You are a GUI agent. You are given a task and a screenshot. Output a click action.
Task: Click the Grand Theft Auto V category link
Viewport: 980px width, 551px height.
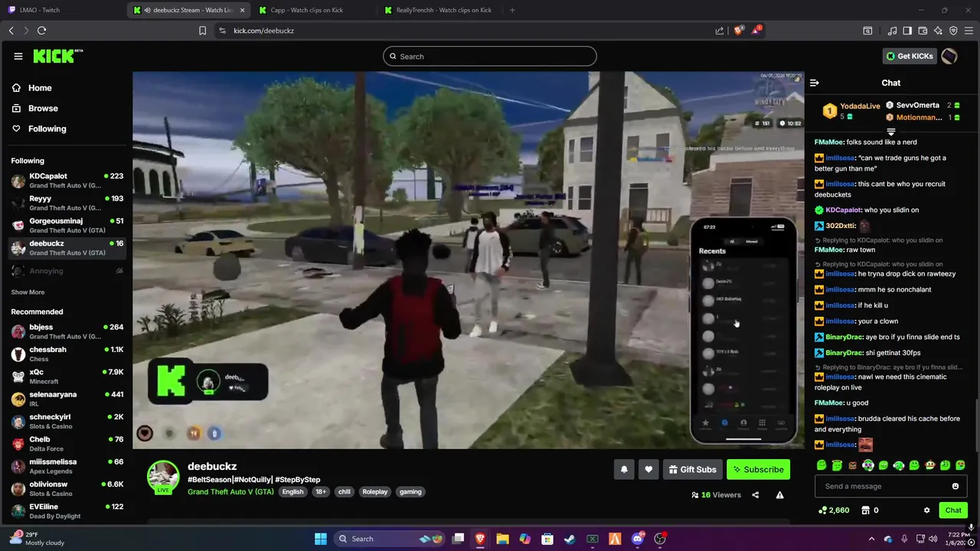pyautogui.click(x=230, y=492)
